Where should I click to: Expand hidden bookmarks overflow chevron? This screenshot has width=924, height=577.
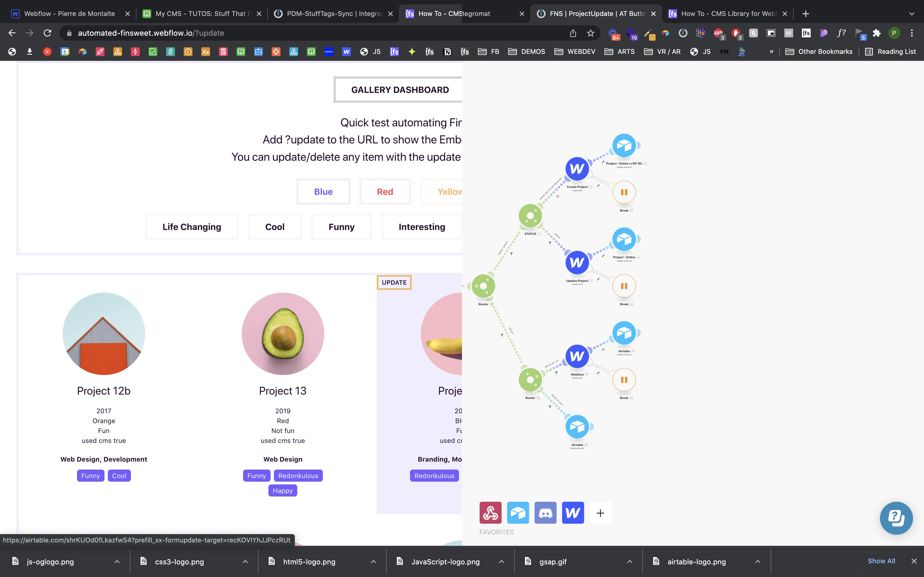coord(771,52)
